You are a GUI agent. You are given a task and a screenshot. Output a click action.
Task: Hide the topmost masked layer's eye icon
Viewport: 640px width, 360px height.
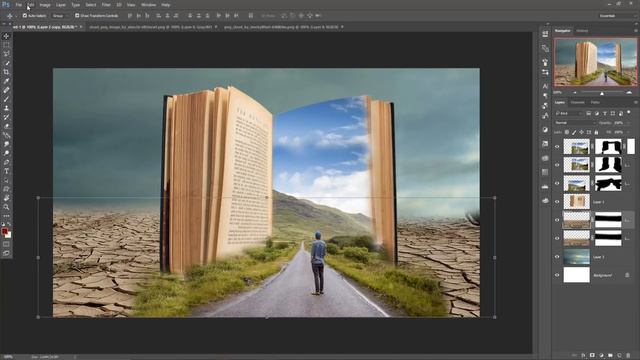[557, 147]
